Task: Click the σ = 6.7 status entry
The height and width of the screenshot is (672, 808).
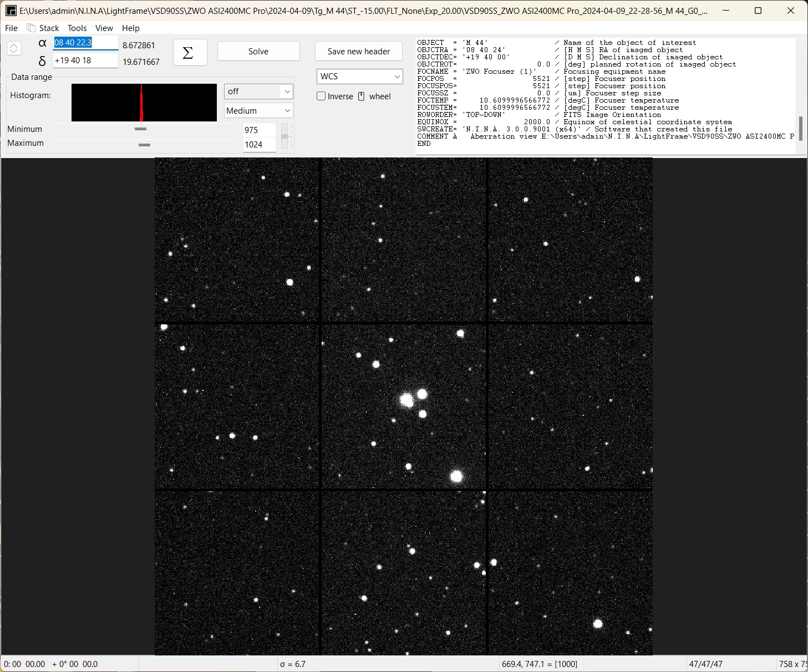Action: [293, 664]
